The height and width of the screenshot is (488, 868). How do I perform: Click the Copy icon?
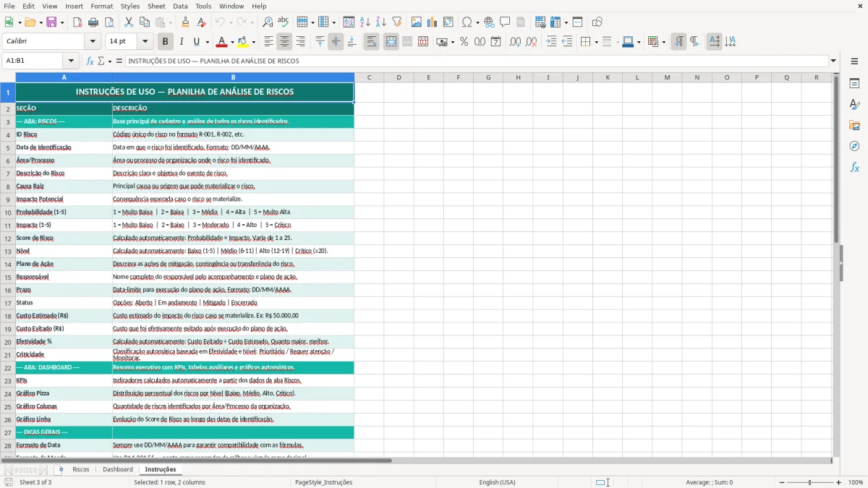click(145, 22)
